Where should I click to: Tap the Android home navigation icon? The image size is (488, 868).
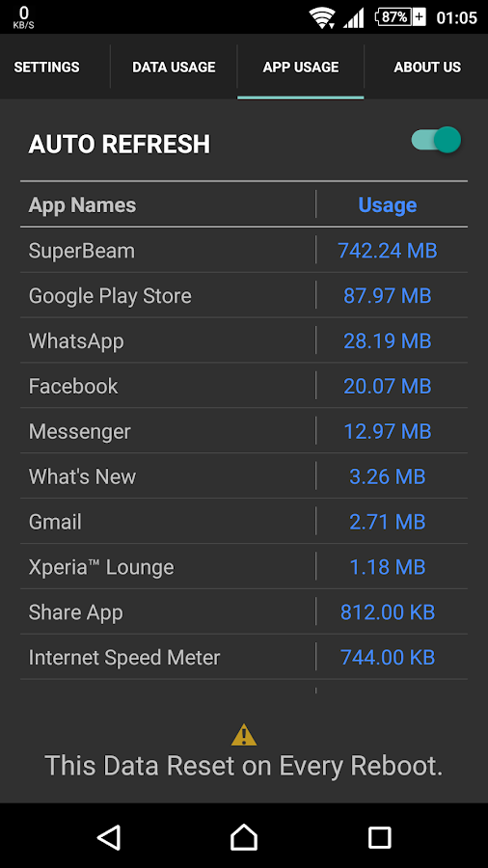coord(244,837)
